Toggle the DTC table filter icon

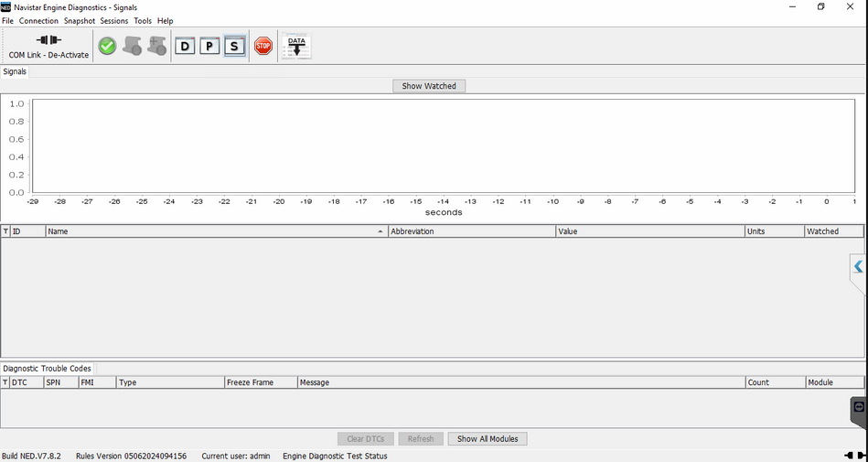(5, 382)
